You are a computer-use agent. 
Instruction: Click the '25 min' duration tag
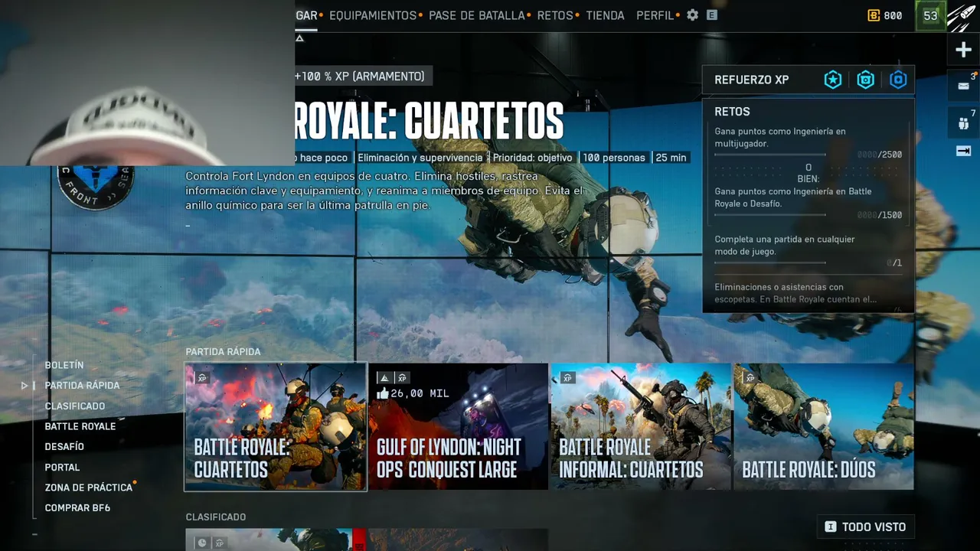[x=671, y=158]
